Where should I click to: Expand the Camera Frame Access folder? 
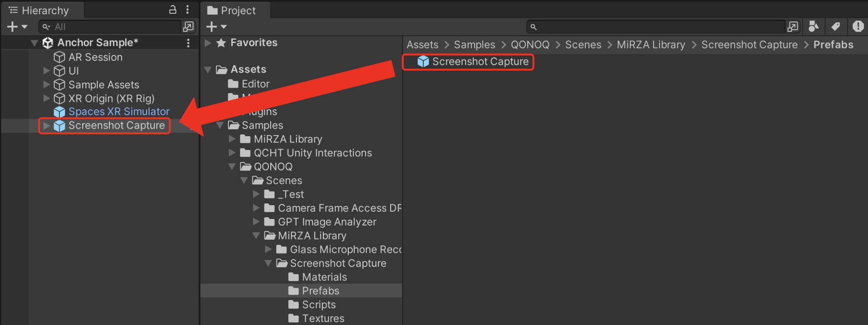pyautogui.click(x=256, y=208)
